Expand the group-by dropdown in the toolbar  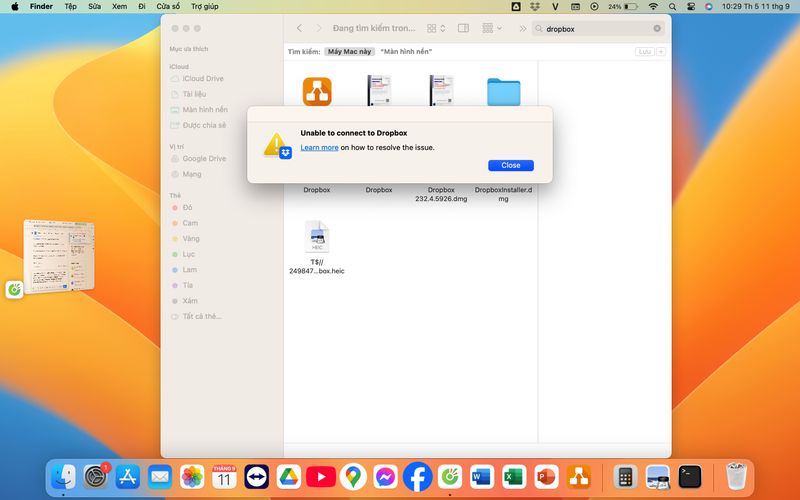[490, 29]
